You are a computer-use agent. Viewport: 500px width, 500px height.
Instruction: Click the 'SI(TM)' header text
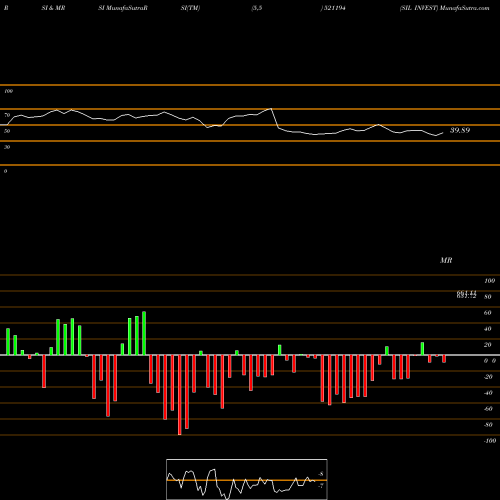tap(190, 8)
